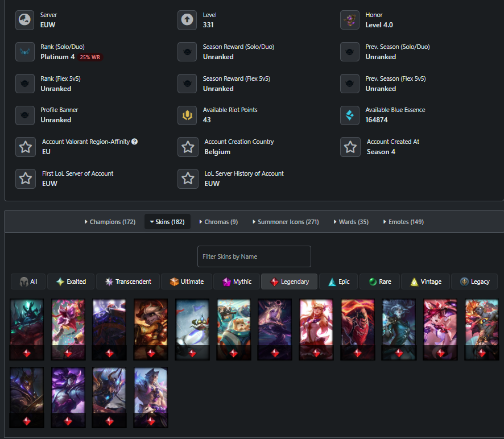This screenshot has height=439, width=504.
Task: Filter skins by Ultimate rarity
Action: point(187,281)
